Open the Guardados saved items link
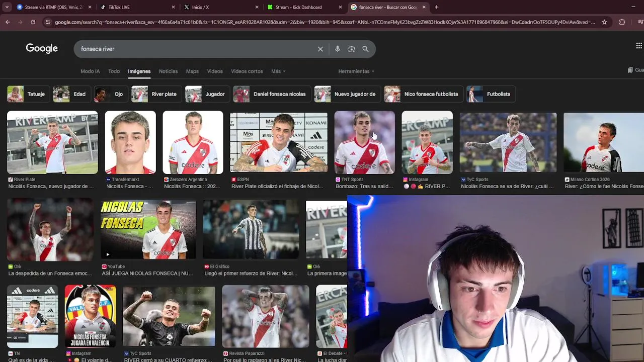Viewport: 644px width, 362px height. [x=636, y=70]
